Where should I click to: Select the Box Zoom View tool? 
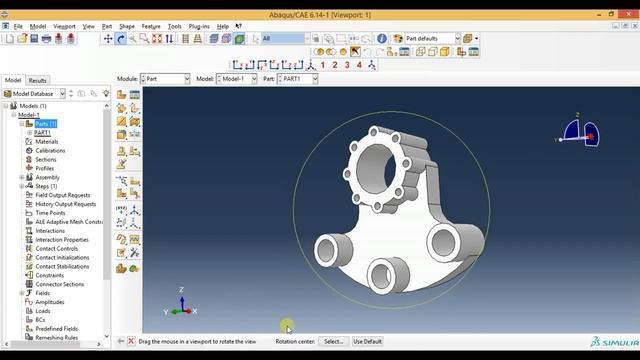tap(144, 39)
